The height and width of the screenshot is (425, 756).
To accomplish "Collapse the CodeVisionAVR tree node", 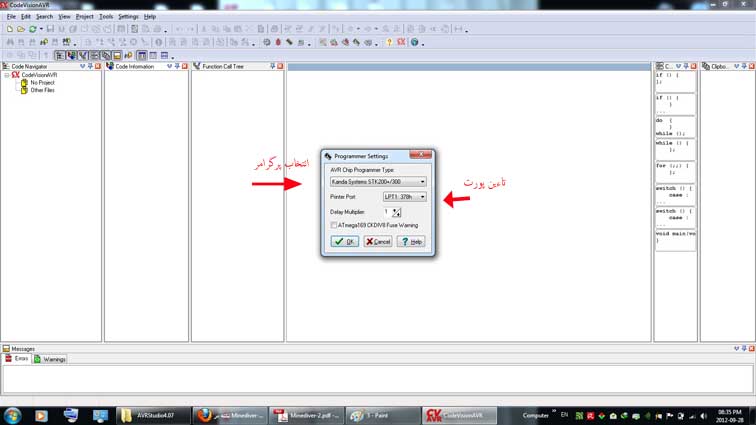I will [6, 75].
